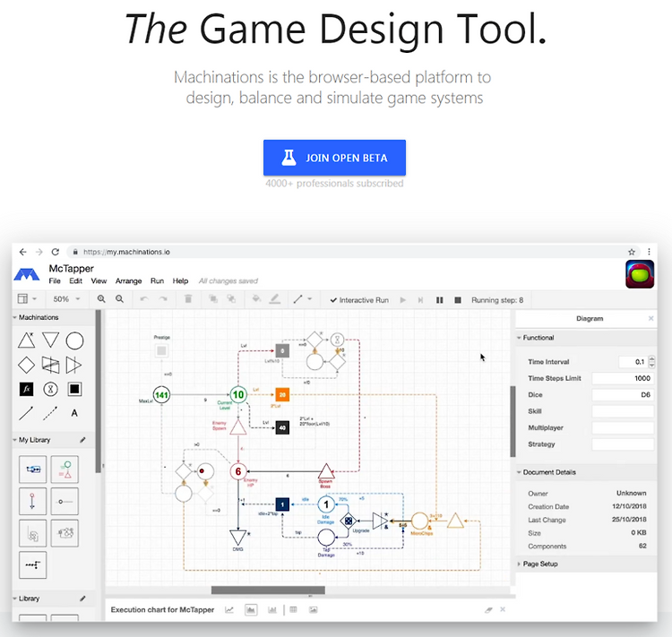
Task: Select the Delay hourglass node tool
Action: (50, 389)
